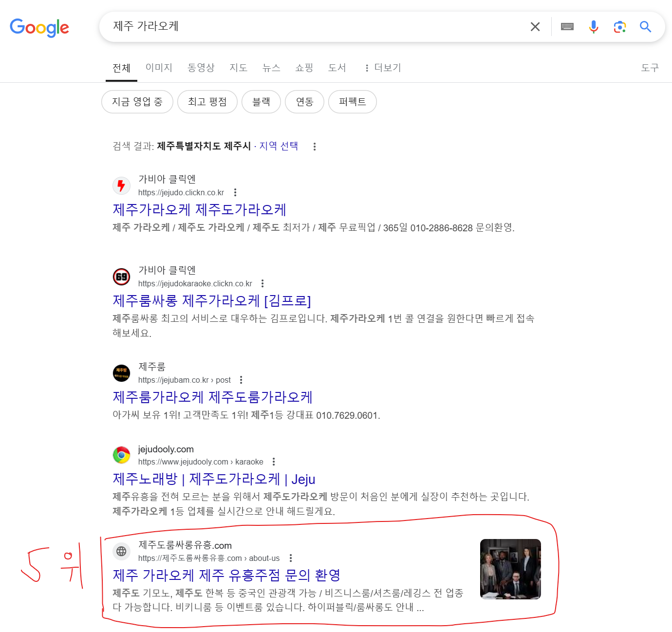This screenshot has width=672, height=632.
Task: Click the 제주도룸싸롱유흥.com › about-us URL text
Action: click(209, 558)
